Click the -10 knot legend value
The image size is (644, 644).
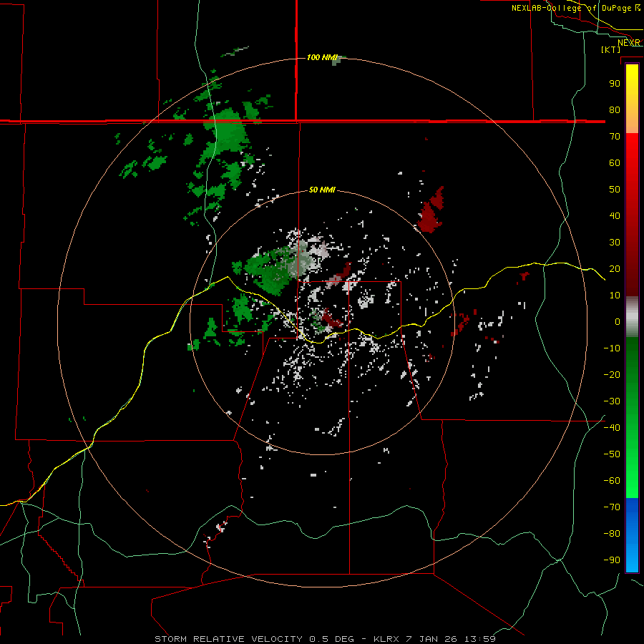click(x=612, y=348)
